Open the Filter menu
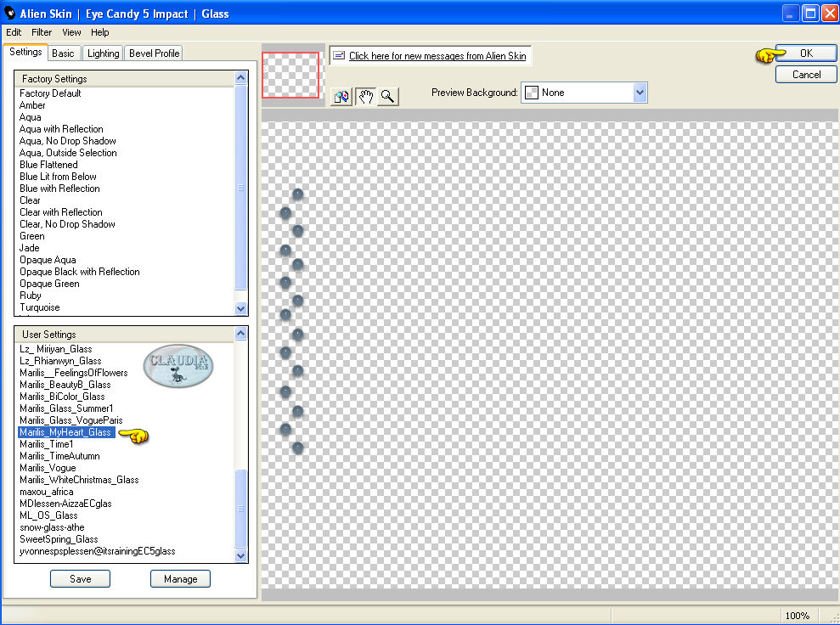Screen dimensions: 840x625 tap(42, 32)
